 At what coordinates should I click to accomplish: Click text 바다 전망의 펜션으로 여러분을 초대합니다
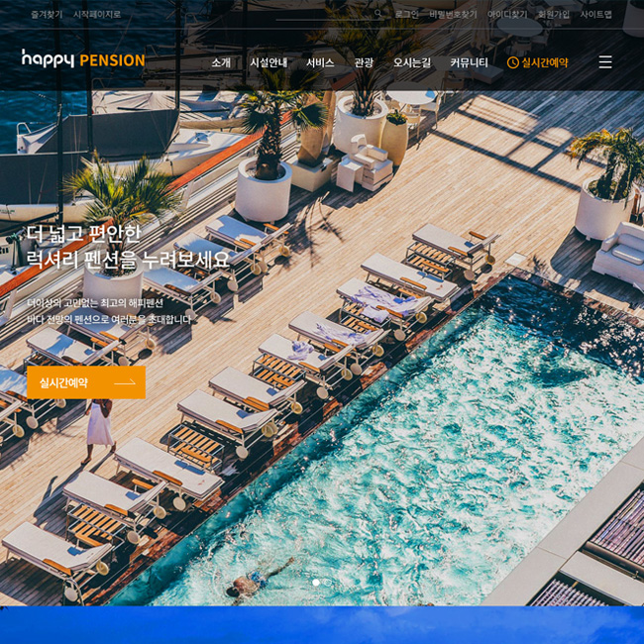pos(109,320)
